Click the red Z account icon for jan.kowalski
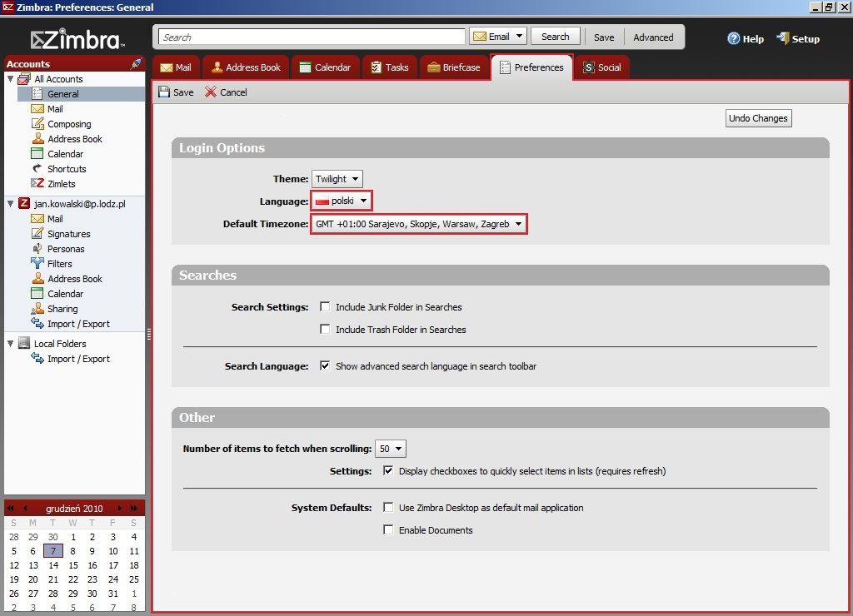853x616 pixels. click(24, 203)
